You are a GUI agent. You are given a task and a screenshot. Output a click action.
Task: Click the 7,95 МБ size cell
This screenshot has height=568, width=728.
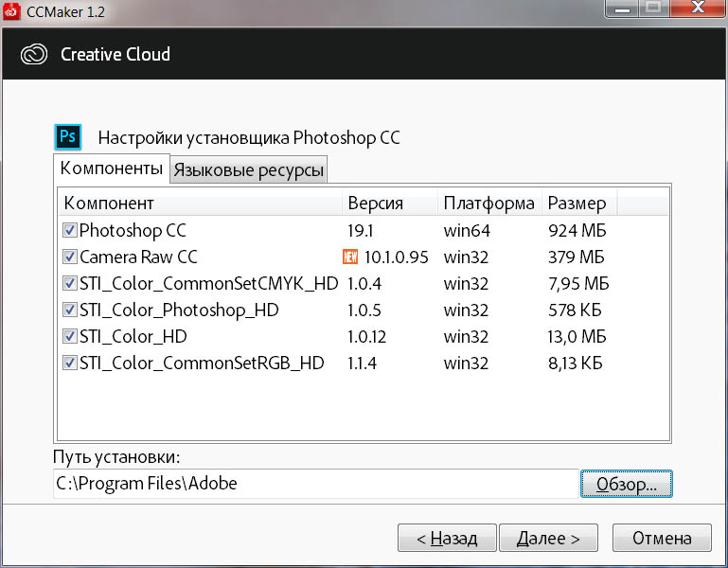point(578,283)
